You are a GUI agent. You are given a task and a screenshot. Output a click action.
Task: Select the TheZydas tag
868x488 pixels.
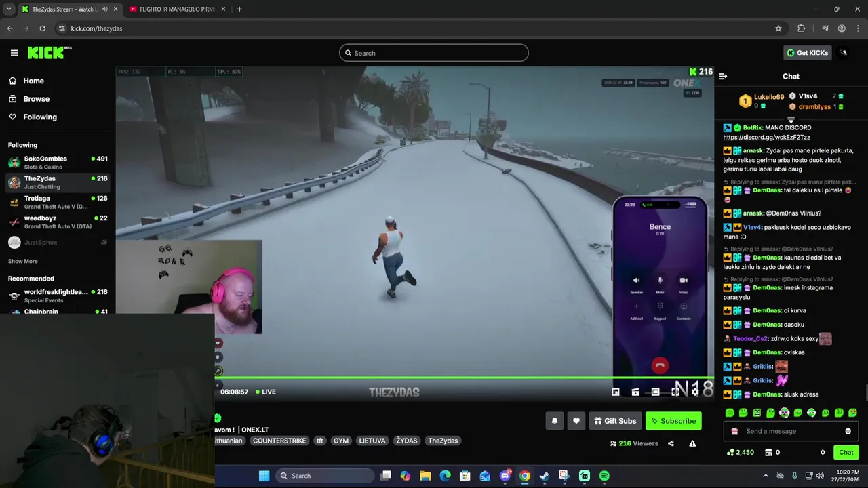point(443,441)
